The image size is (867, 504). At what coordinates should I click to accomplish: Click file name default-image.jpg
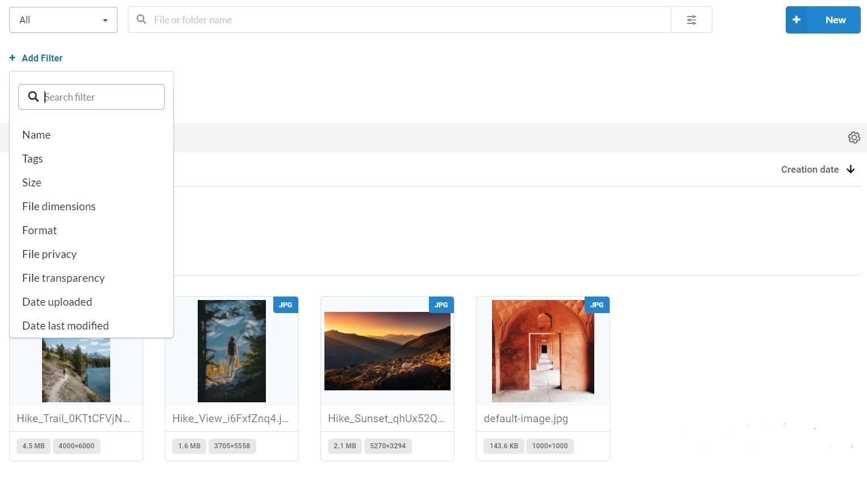coord(526,419)
